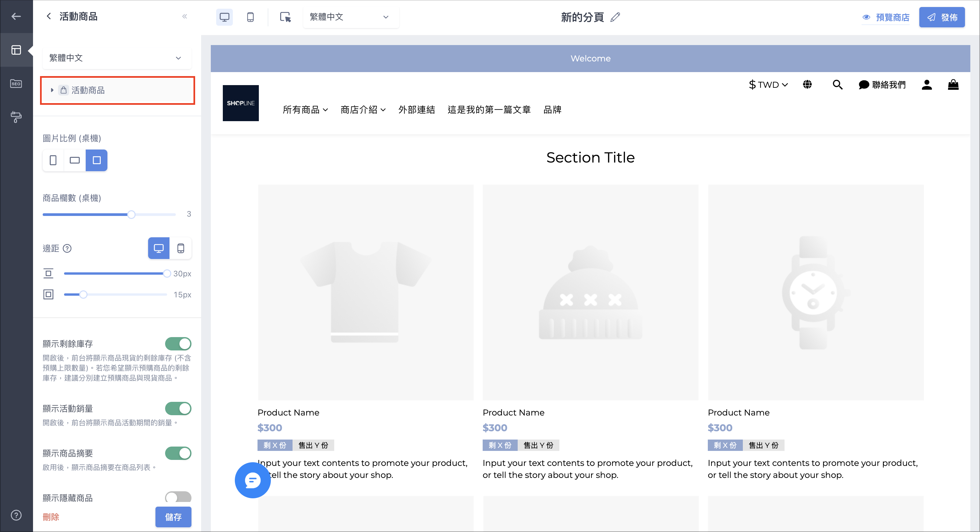Click the beanie hat product thumbnail
This screenshot has width=980, height=532.
590,292
